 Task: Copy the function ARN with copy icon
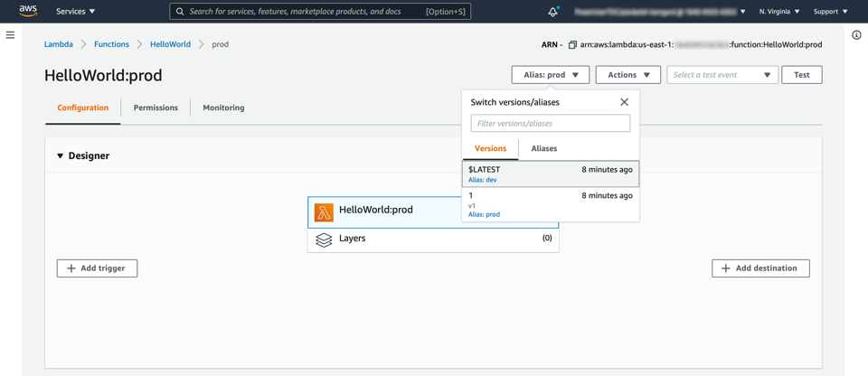[x=572, y=44]
